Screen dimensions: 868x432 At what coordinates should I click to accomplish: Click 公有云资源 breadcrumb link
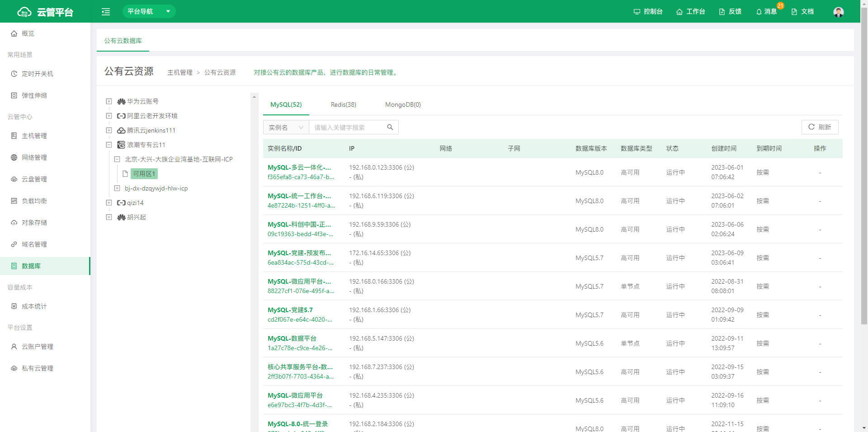220,72
